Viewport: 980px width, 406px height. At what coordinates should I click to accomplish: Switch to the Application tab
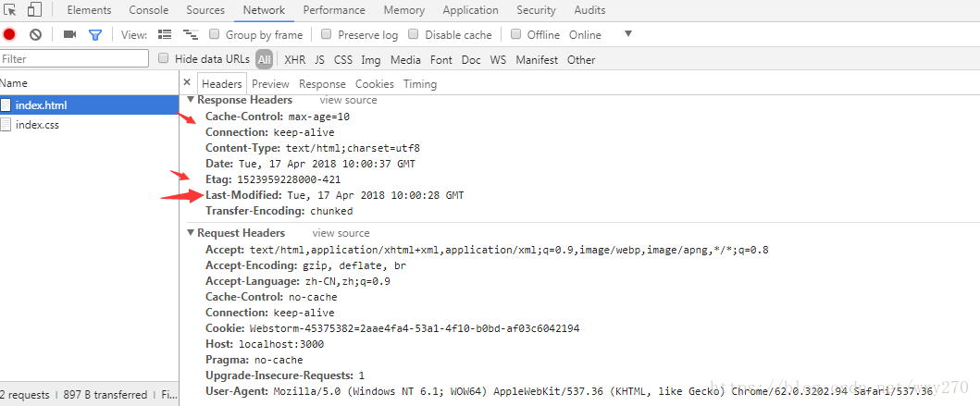[x=471, y=10]
